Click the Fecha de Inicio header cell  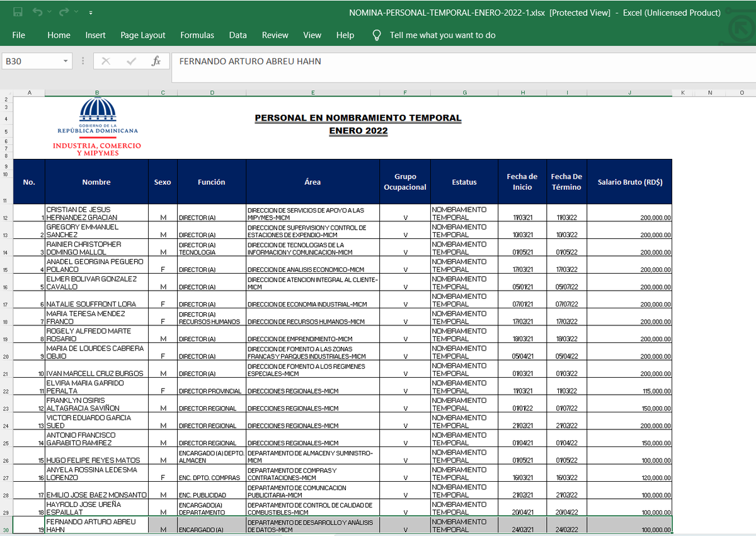(522, 182)
